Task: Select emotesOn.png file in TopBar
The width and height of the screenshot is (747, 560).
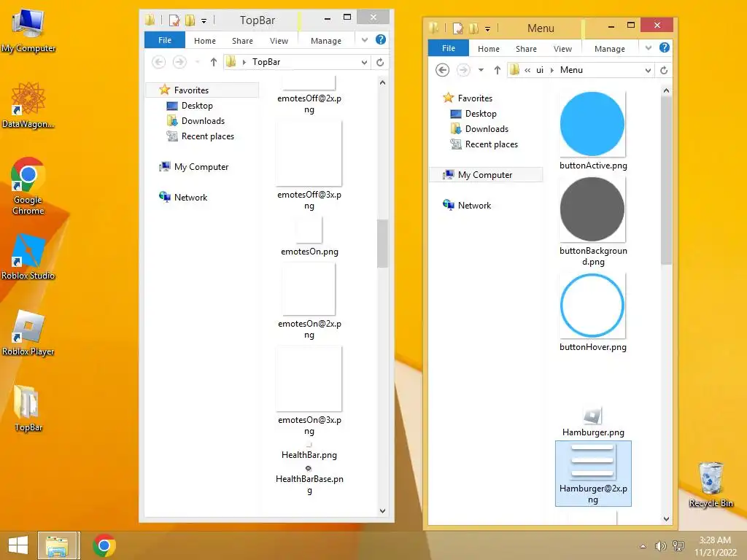Action: click(x=309, y=237)
